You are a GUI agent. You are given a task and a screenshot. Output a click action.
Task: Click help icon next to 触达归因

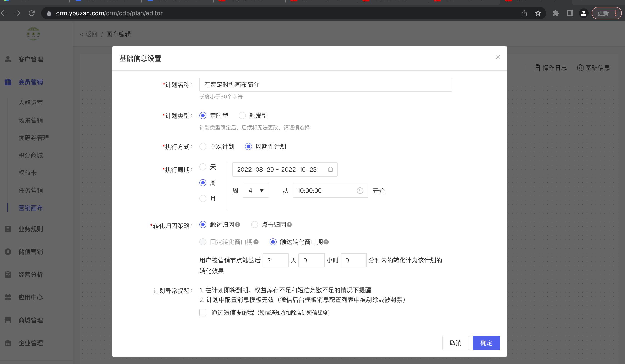[237, 225]
